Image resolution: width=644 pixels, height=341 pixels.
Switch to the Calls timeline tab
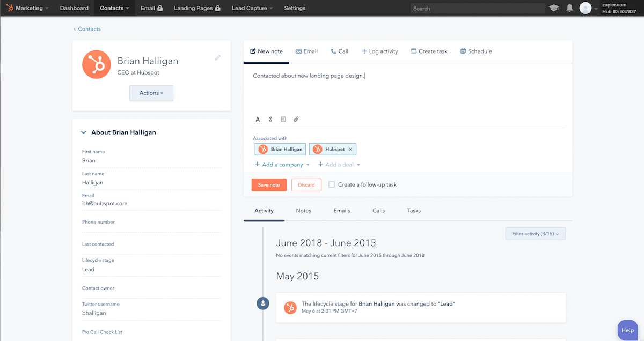pyautogui.click(x=378, y=211)
